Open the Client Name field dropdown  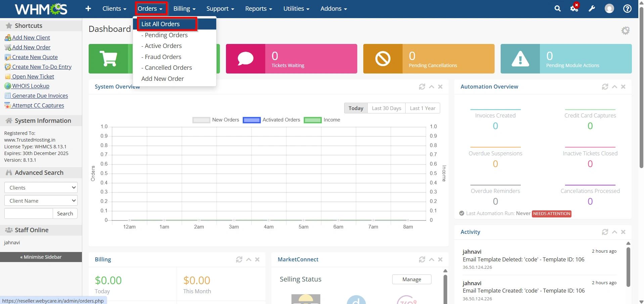click(x=41, y=201)
